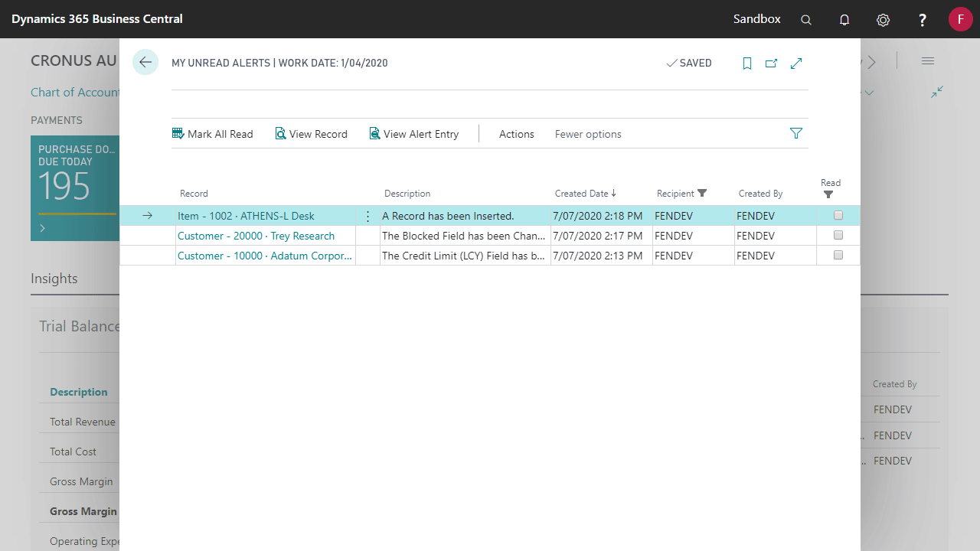This screenshot has width=980, height=551.
Task: Click the Chart of Accounts link in the background
Action: click(x=75, y=92)
